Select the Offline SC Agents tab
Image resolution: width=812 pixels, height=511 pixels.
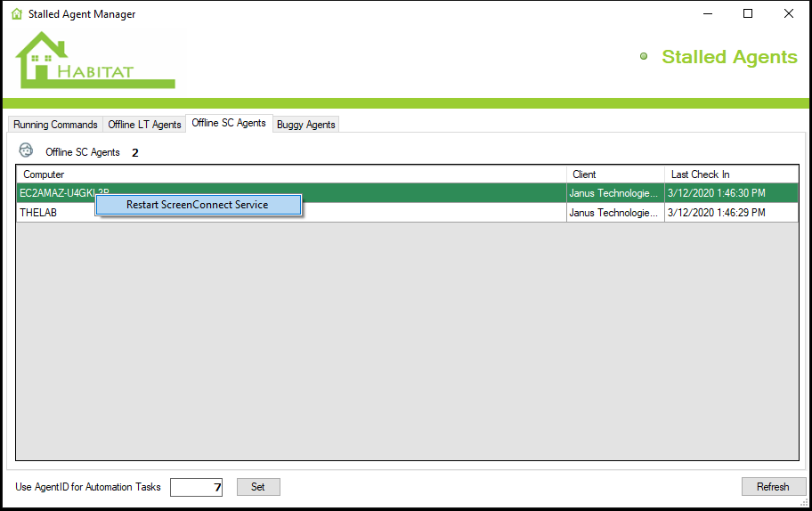[x=229, y=123]
